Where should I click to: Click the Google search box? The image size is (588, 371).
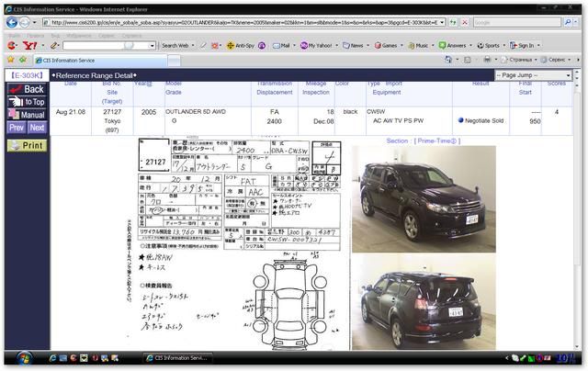point(517,22)
